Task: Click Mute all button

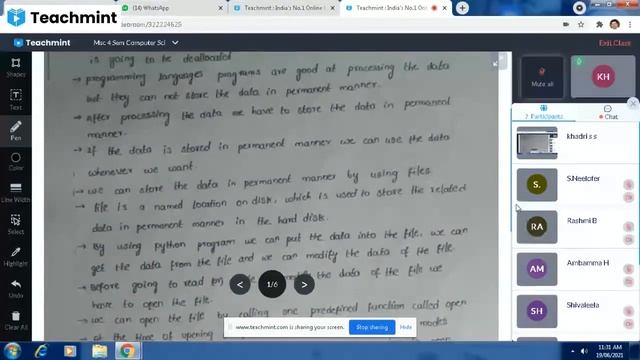Action: coord(542,77)
